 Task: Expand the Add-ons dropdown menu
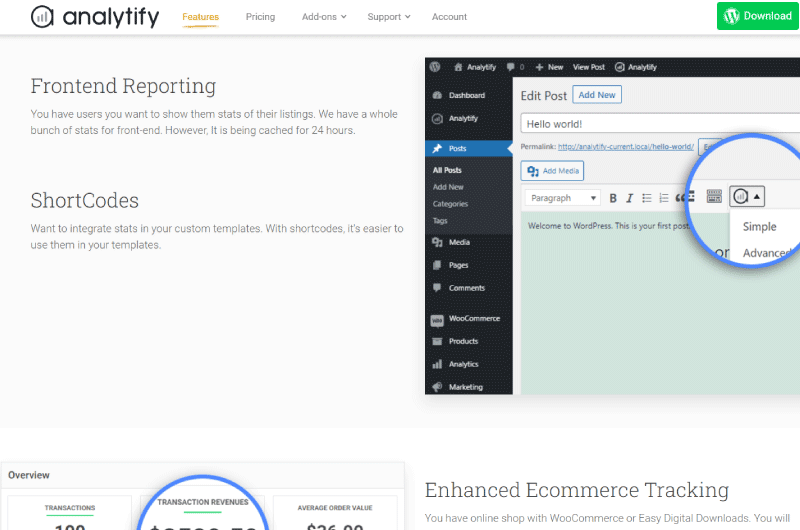coord(324,17)
